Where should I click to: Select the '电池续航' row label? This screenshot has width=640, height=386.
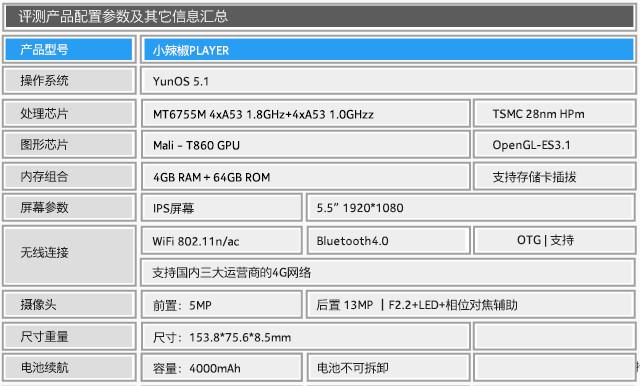coord(69,367)
